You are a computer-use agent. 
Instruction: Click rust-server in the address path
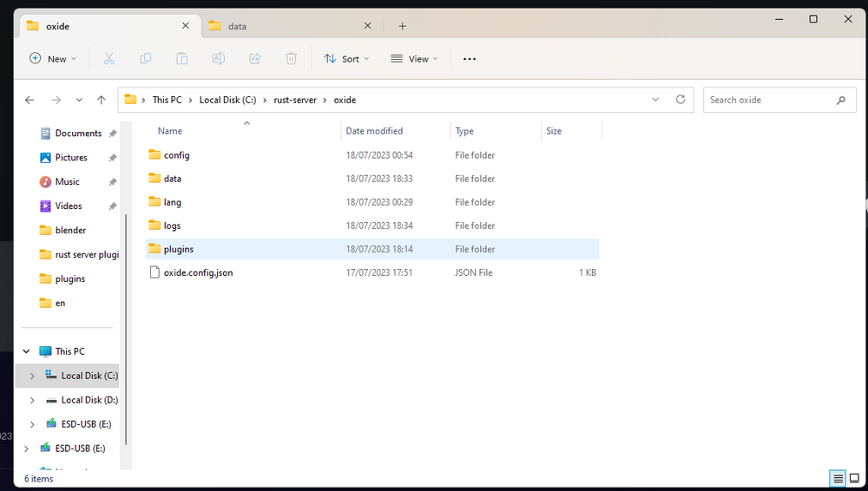point(293,100)
